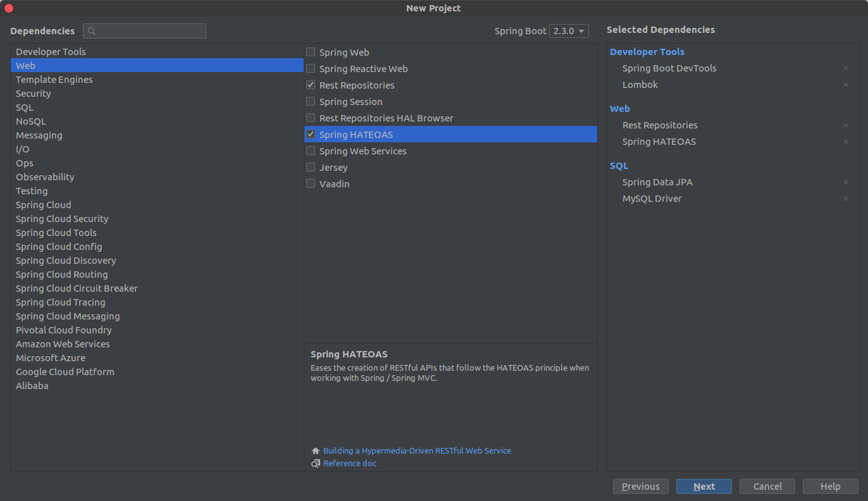Click the SQL heading in Selected Dependencies
Viewport: 868px width, 501px height.
tap(619, 166)
